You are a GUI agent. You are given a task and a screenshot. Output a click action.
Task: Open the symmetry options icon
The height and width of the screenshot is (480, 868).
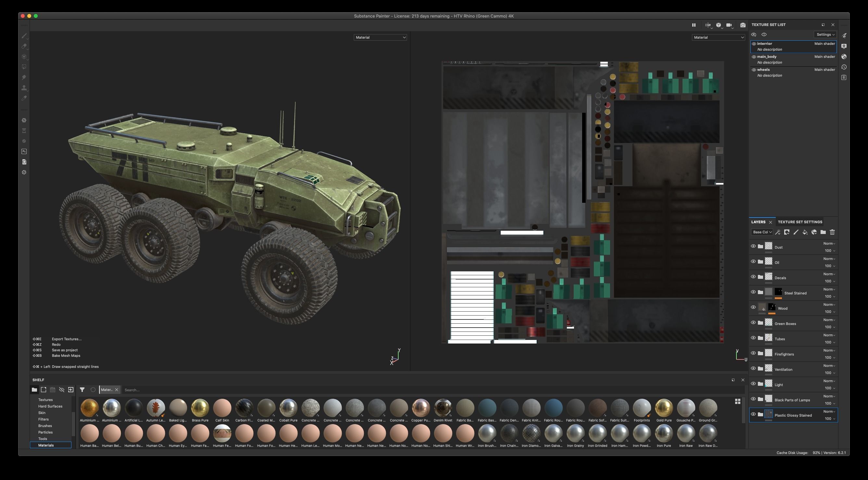click(708, 25)
